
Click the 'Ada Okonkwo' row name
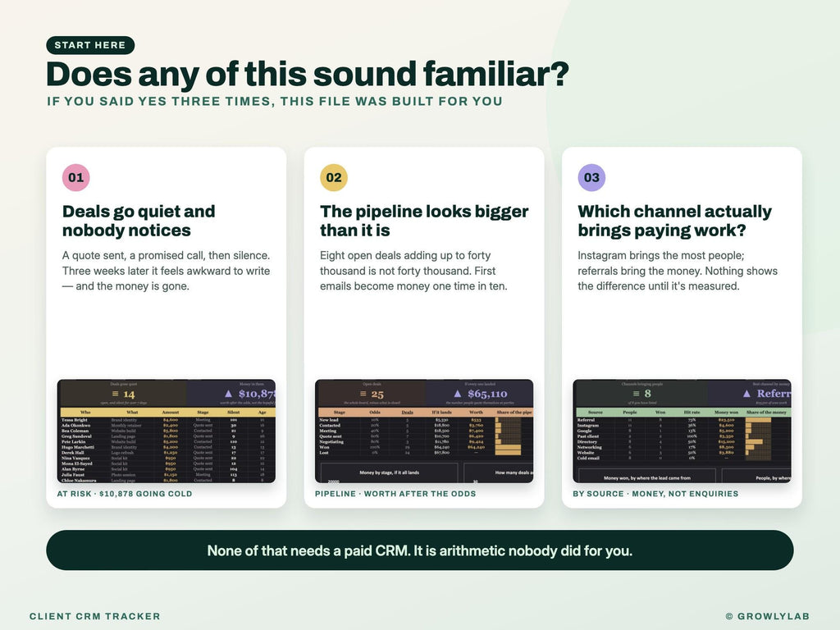(76, 426)
